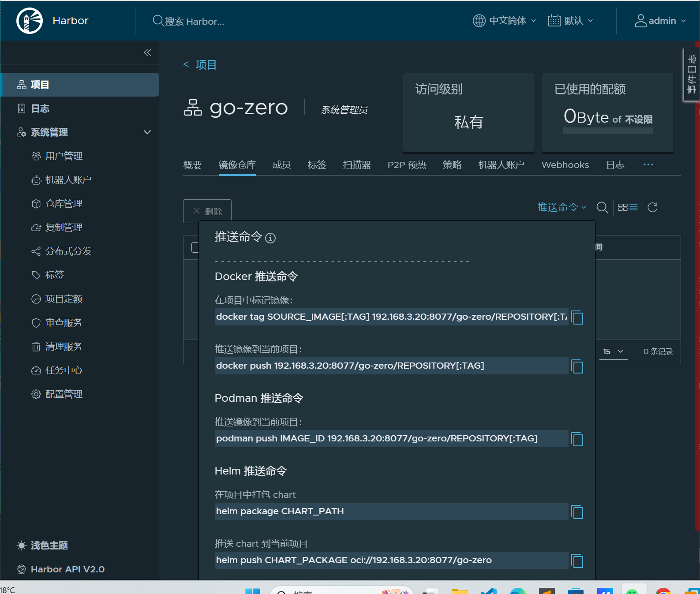Copy the helm push command

click(x=577, y=561)
